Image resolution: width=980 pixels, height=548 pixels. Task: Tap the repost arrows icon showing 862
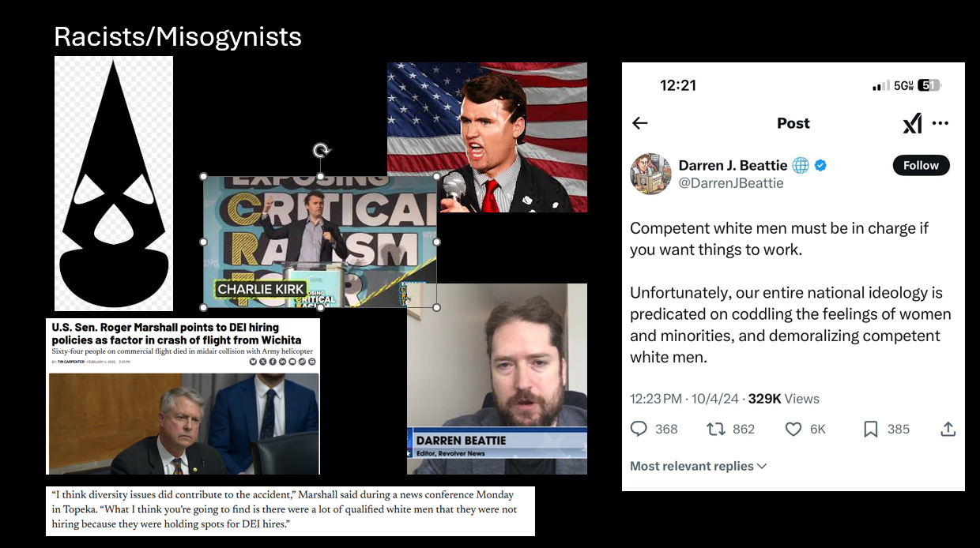[x=715, y=429]
